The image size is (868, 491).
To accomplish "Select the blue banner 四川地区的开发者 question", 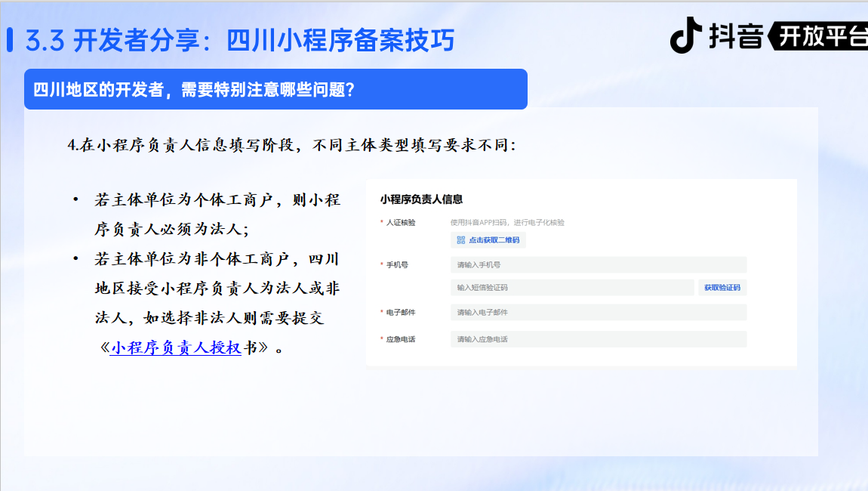I will (275, 90).
